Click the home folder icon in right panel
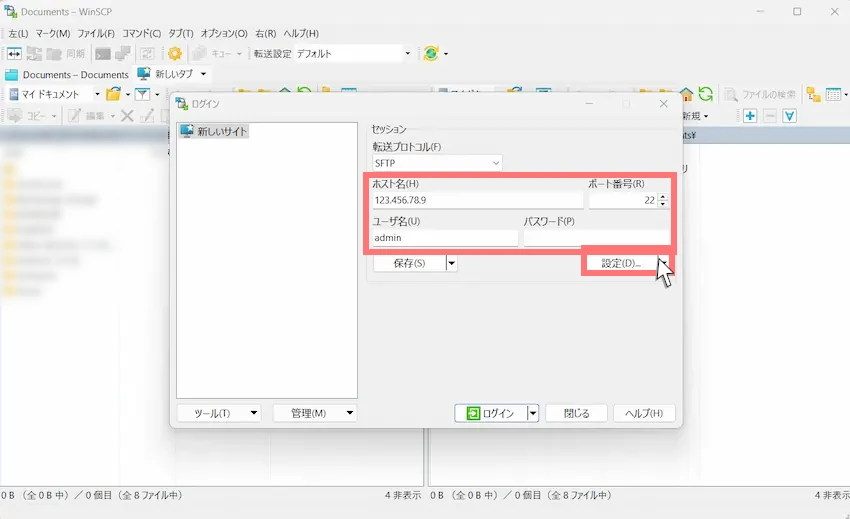Image resolution: width=850 pixels, height=519 pixels. tap(686, 94)
